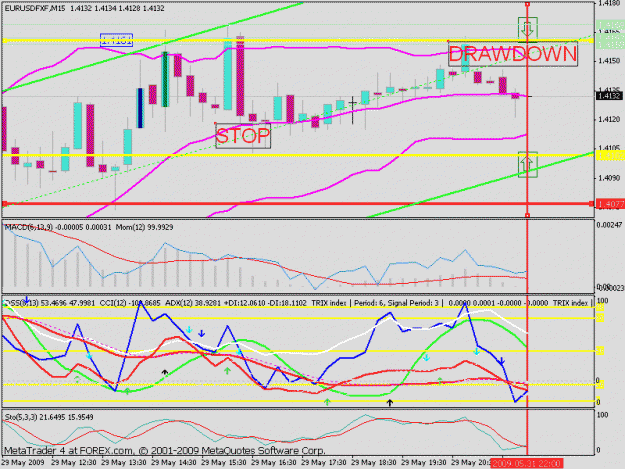
Task: Click the ADX(12) 38.9281 indicator label
Action: tap(193, 303)
